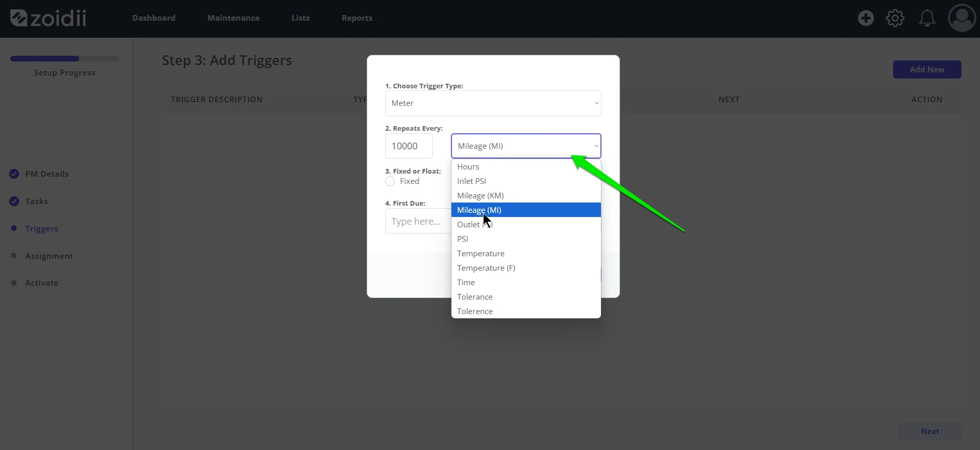Choose Inlet PSI option

(526, 181)
